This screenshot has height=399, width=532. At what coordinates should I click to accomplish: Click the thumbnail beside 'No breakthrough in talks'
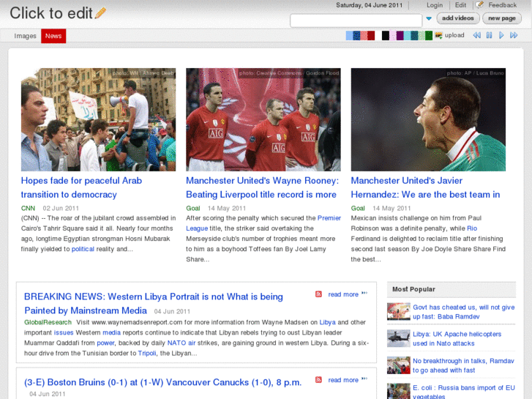(x=398, y=365)
